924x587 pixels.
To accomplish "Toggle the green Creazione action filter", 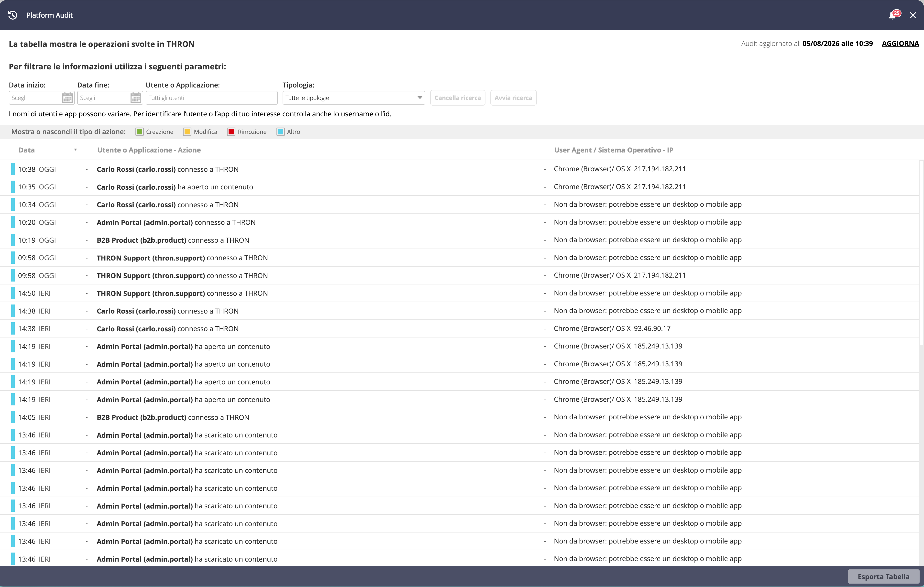I will pyautogui.click(x=139, y=131).
